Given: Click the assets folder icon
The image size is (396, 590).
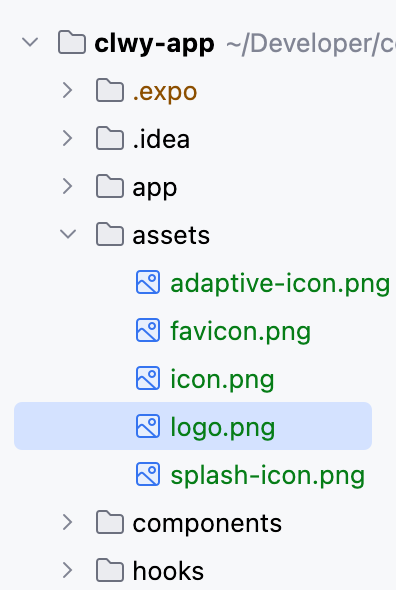Looking at the screenshot, I should [110, 234].
